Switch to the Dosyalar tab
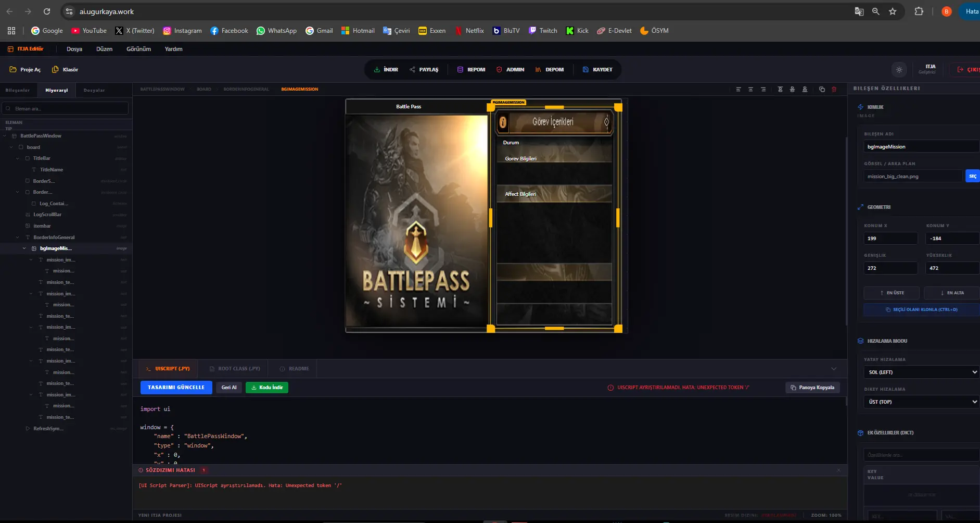The image size is (980, 523). pyautogui.click(x=94, y=90)
